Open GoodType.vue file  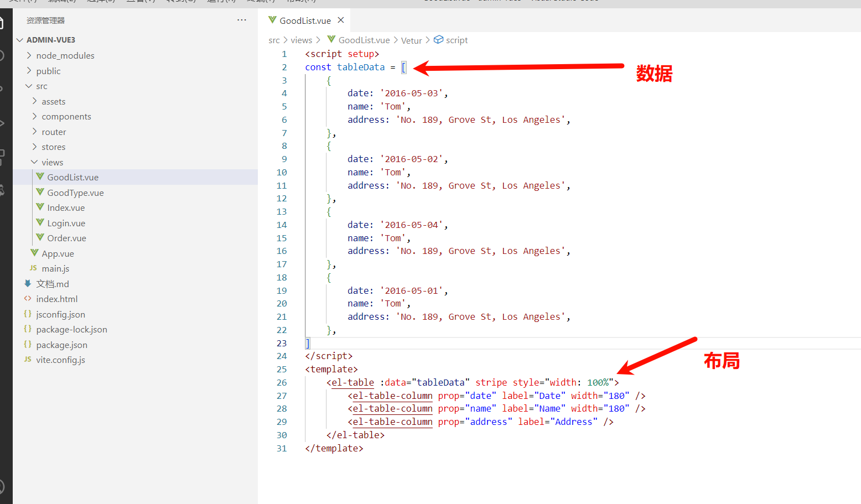point(135,193)
